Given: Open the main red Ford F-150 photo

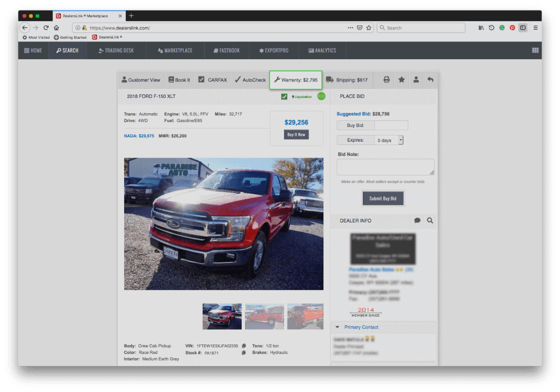Looking at the screenshot, I should click(x=224, y=224).
